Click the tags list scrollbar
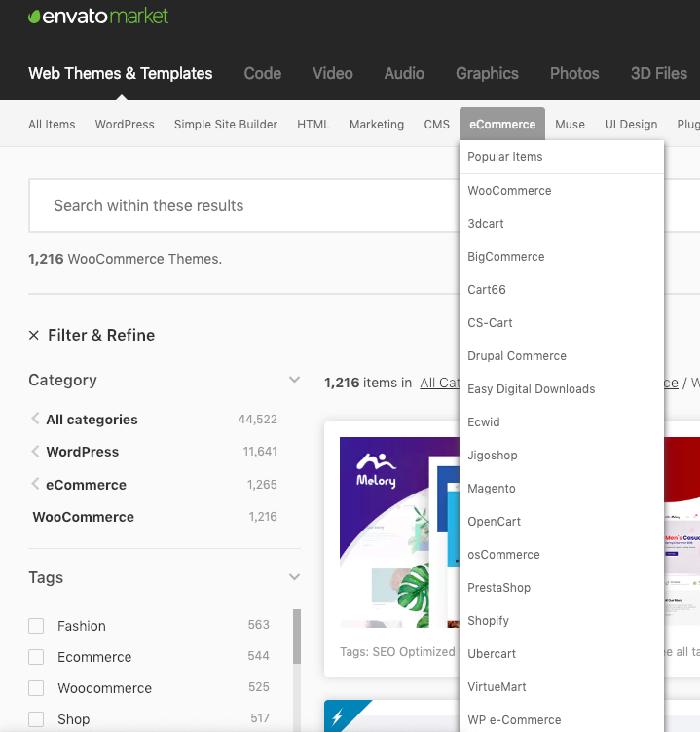 297,637
